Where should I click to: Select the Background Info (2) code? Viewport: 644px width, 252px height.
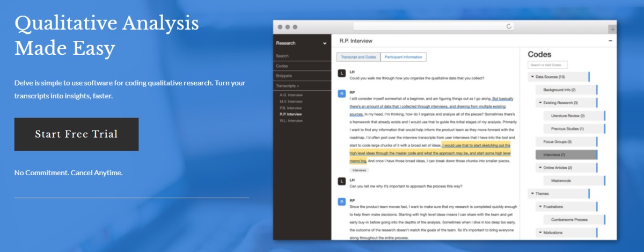[566, 90]
